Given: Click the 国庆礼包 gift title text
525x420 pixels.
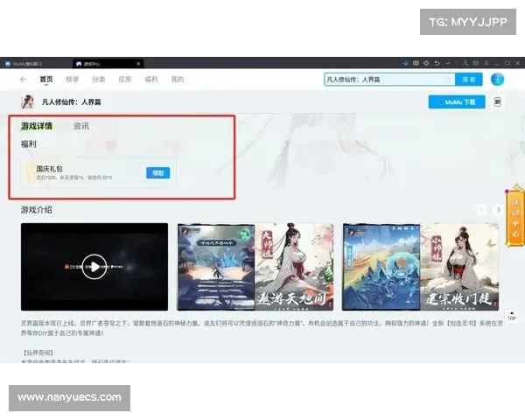Looking at the screenshot, I should (x=50, y=169).
